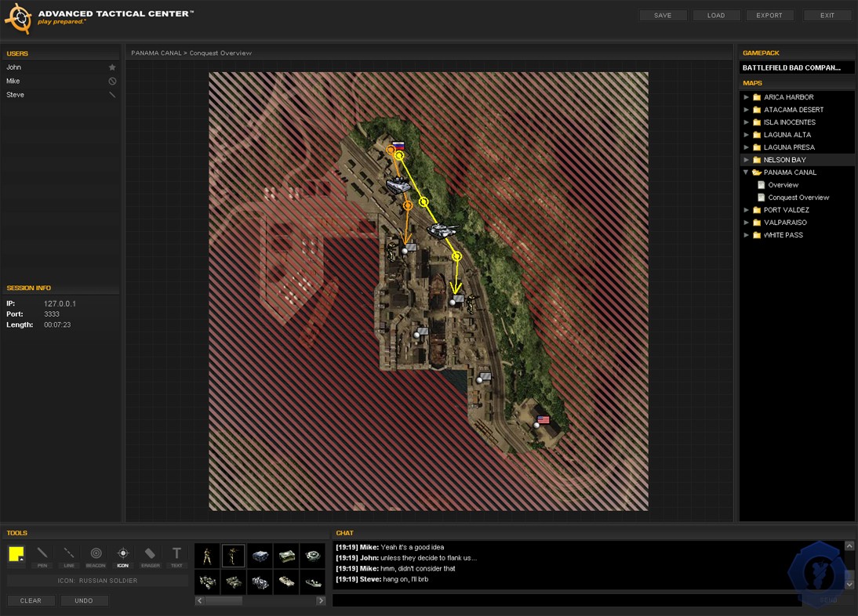Toggle the blocked icon beside Mike
The width and height of the screenshot is (858, 616).
point(112,82)
